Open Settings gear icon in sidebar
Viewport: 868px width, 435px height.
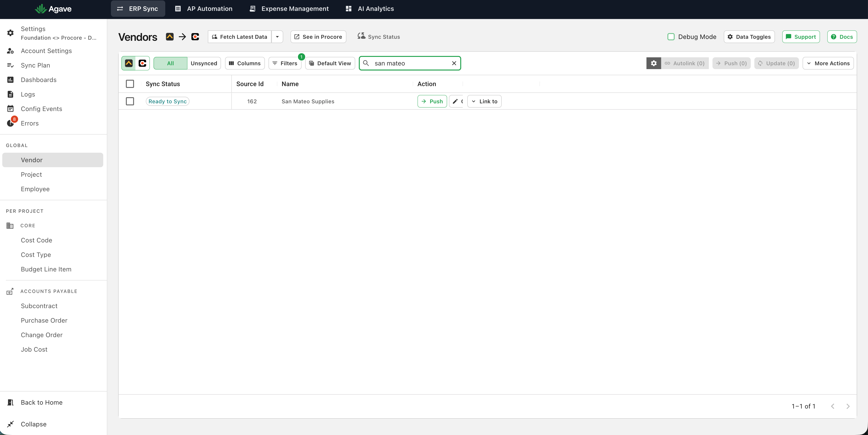[x=10, y=33]
